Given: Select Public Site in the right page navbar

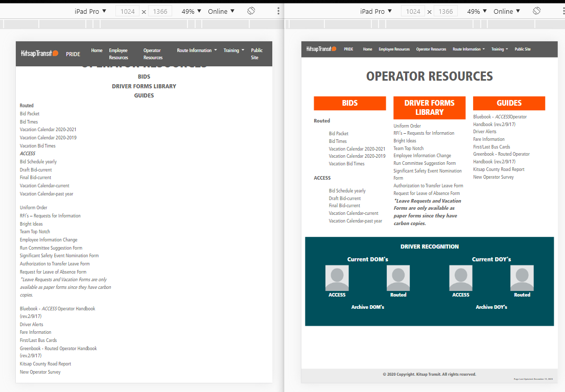Looking at the screenshot, I should point(522,49).
